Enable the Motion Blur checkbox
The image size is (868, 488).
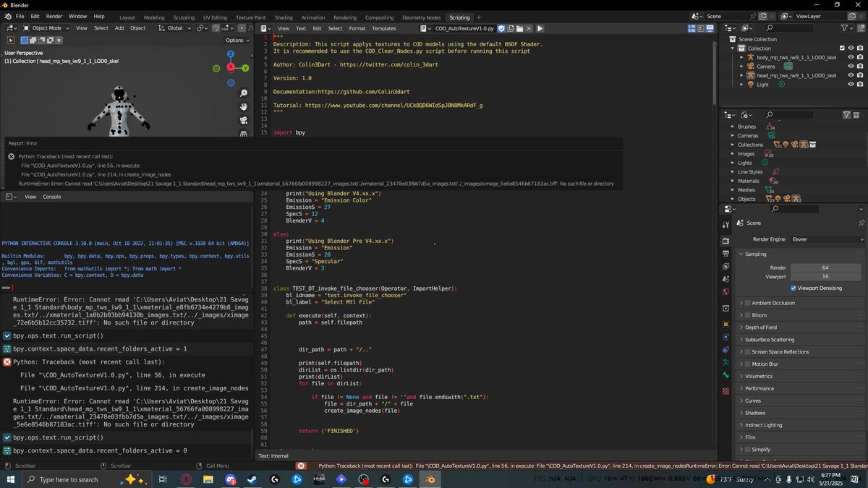pyautogui.click(x=748, y=364)
